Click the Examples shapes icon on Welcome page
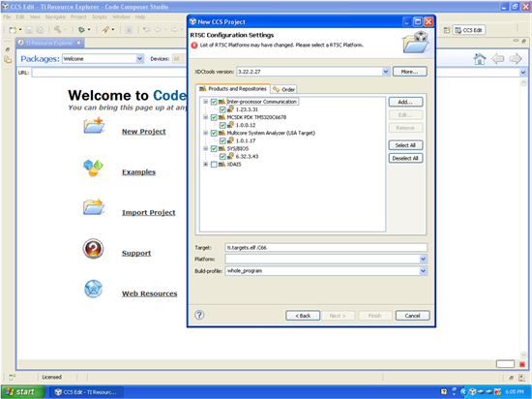Viewport: 532px width, 399px height. coord(93,168)
